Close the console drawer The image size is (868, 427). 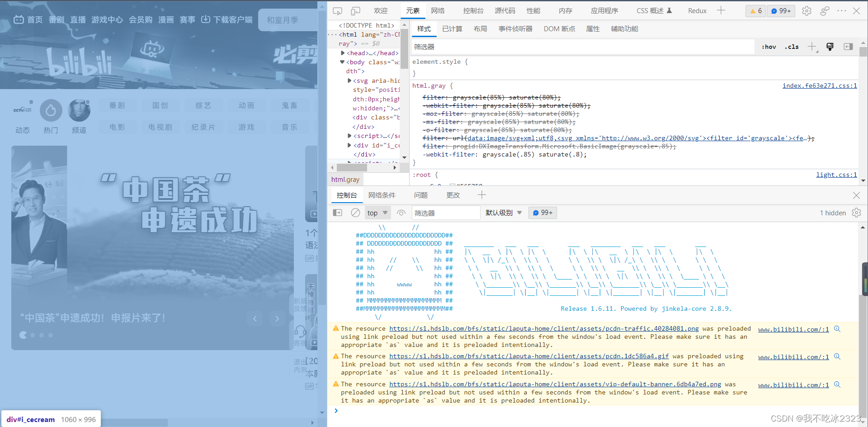[x=856, y=195]
